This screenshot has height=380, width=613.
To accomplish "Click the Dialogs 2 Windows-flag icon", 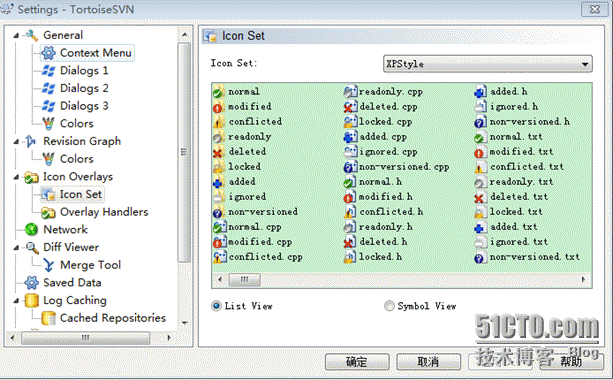I will (48, 88).
